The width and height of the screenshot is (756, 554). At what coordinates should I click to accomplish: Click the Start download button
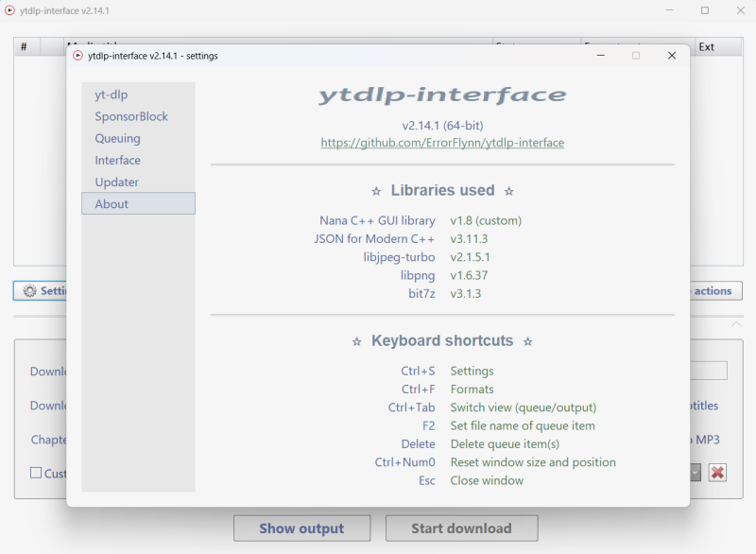461,528
